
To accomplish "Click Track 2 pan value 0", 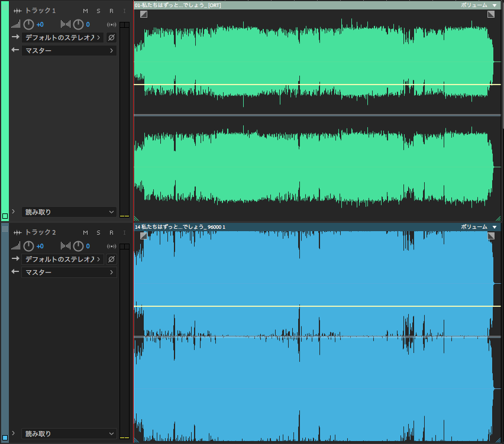I will pyautogui.click(x=88, y=246).
